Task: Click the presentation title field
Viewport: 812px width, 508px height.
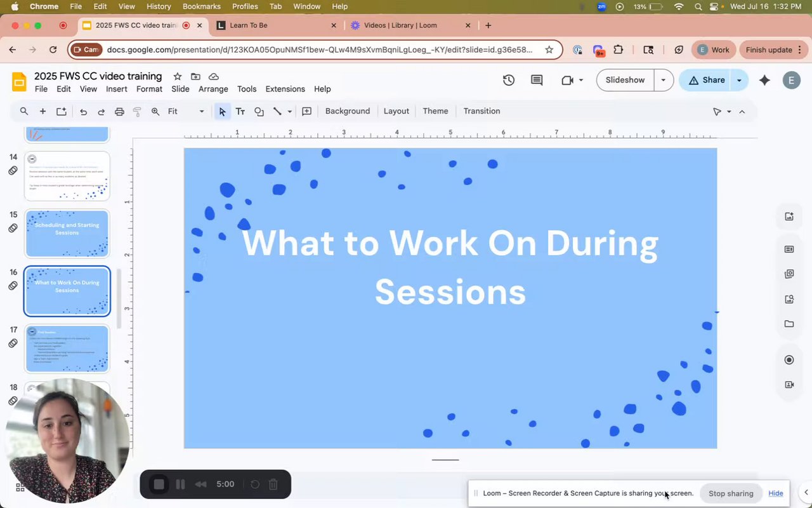Action: (x=98, y=76)
